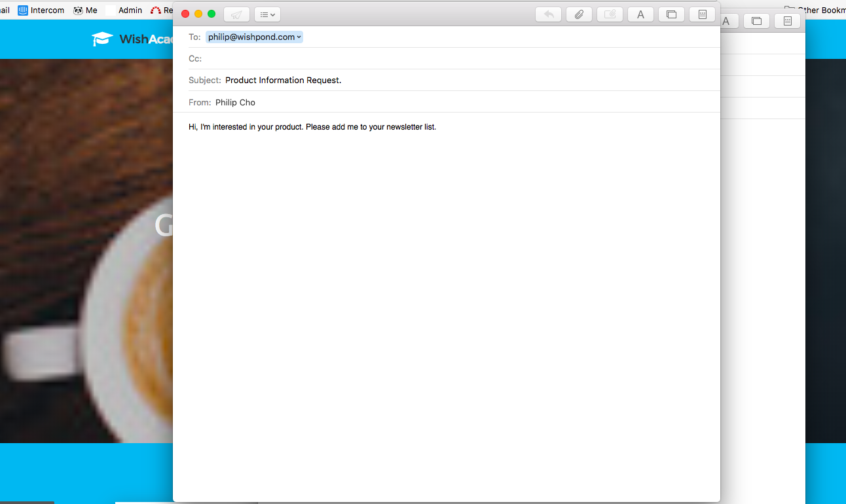Open the Admin bookmark in bookmarks bar
This screenshot has width=846, height=504.
click(124, 10)
